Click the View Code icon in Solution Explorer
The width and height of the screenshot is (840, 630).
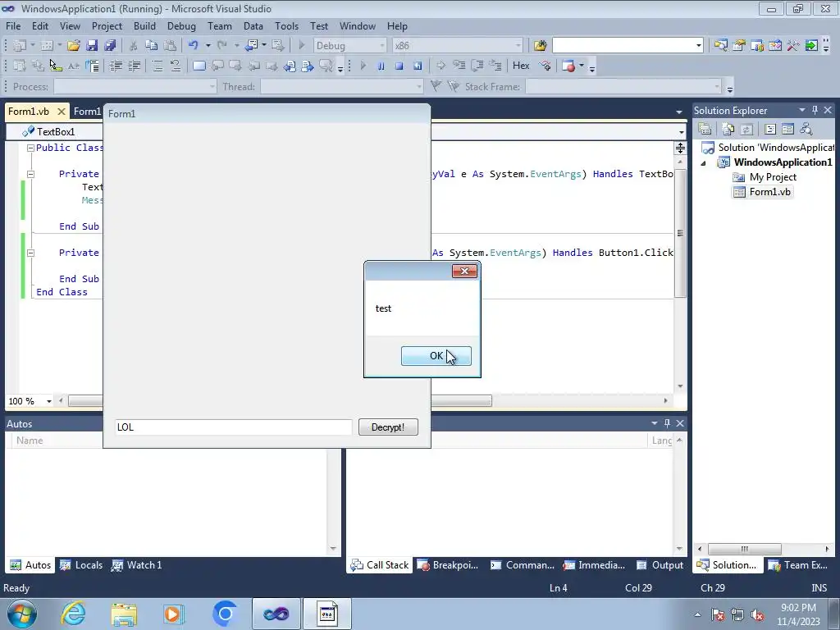coord(769,129)
